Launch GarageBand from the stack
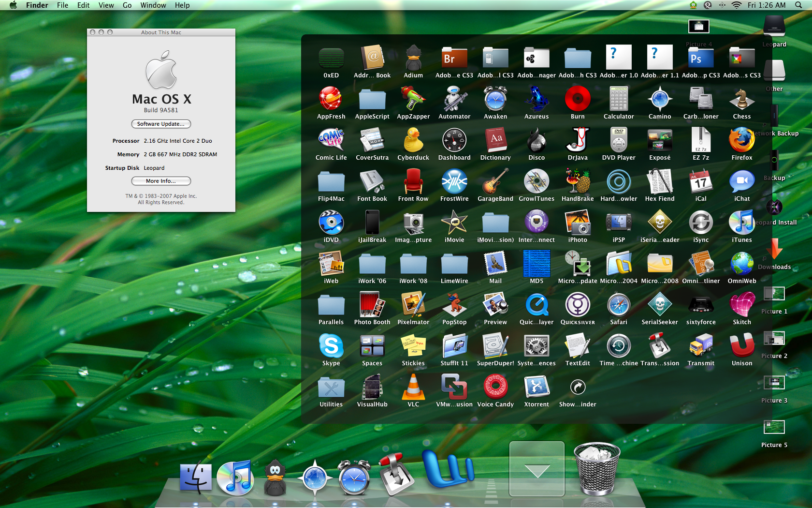This screenshot has height=508, width=812. tap(495, 182)
